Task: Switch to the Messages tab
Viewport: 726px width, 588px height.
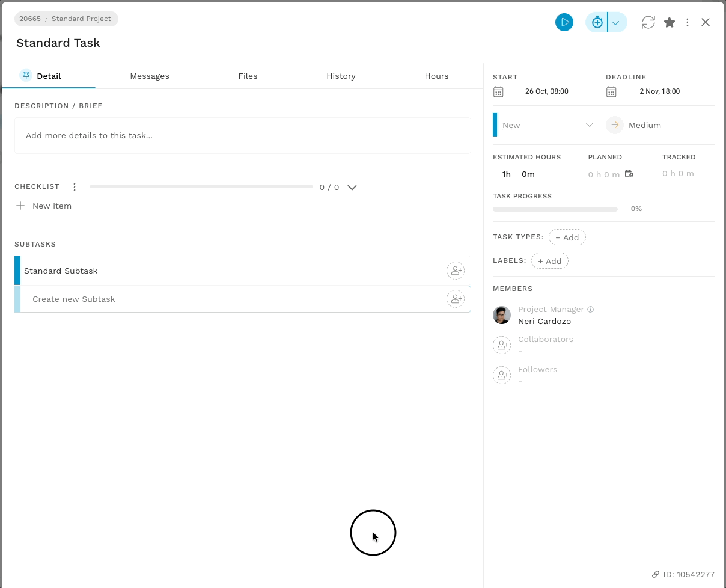Action: tap(150, 76)
